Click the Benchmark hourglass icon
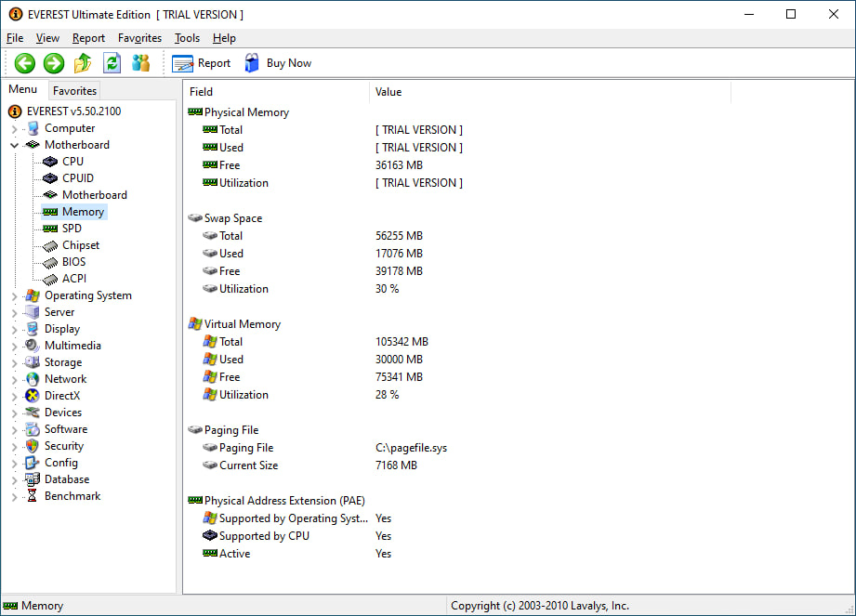This screenshot has height=616, width=856. pyautogui.click(x=33, y=496)
